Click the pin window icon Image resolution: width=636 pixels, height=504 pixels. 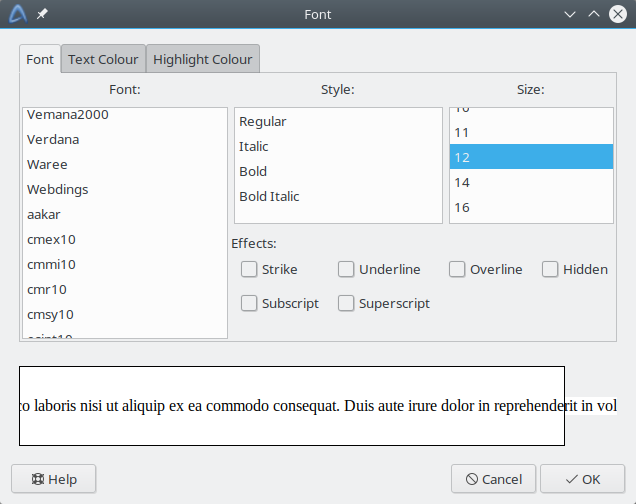pos(42,15)
